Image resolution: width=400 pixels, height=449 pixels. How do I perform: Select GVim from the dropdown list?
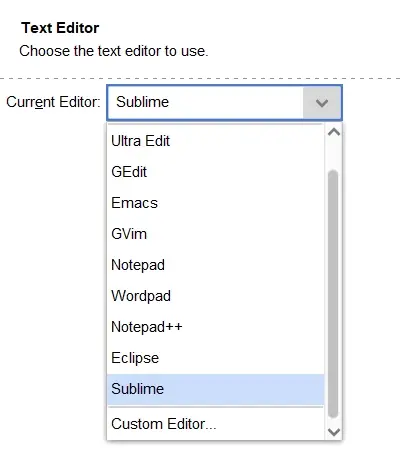[x=215, y=234]
